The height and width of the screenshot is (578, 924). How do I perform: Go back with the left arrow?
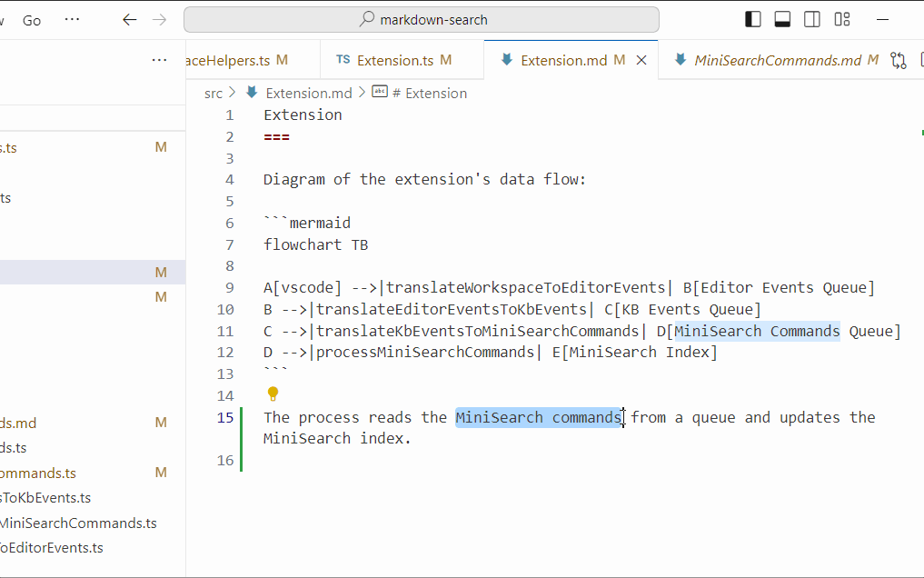click(130, 20)
